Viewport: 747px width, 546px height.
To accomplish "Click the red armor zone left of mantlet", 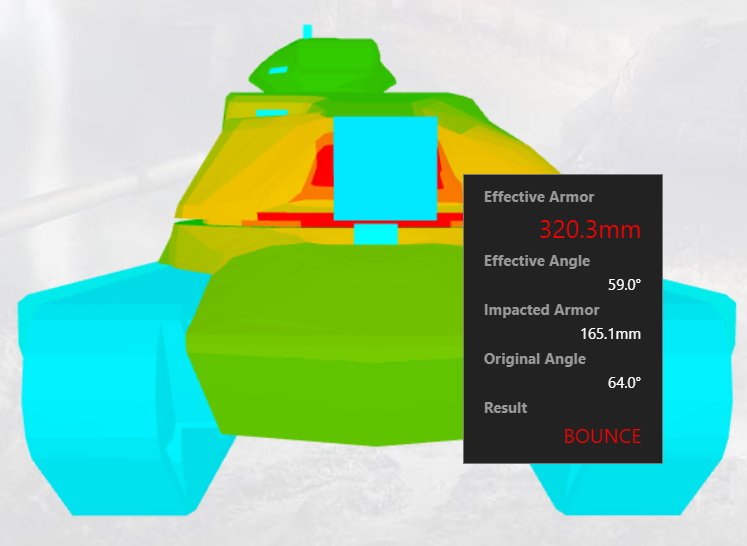I will click(323, 168).
